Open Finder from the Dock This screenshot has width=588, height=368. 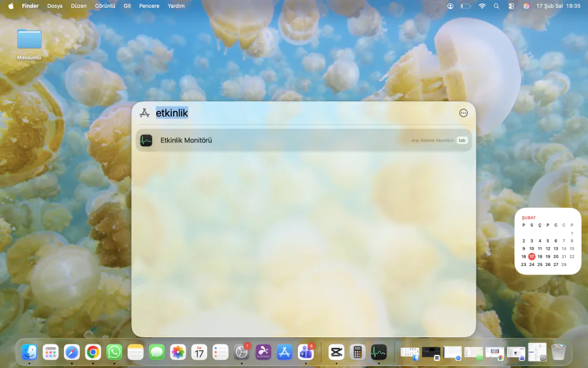point(29,352)
